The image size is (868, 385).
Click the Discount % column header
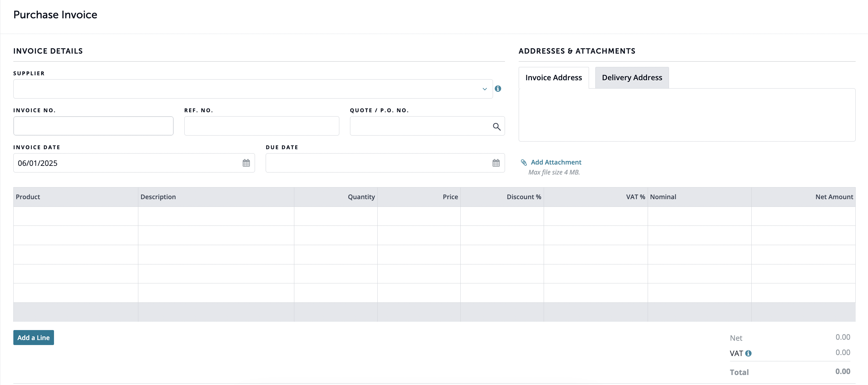pos(502,197)
